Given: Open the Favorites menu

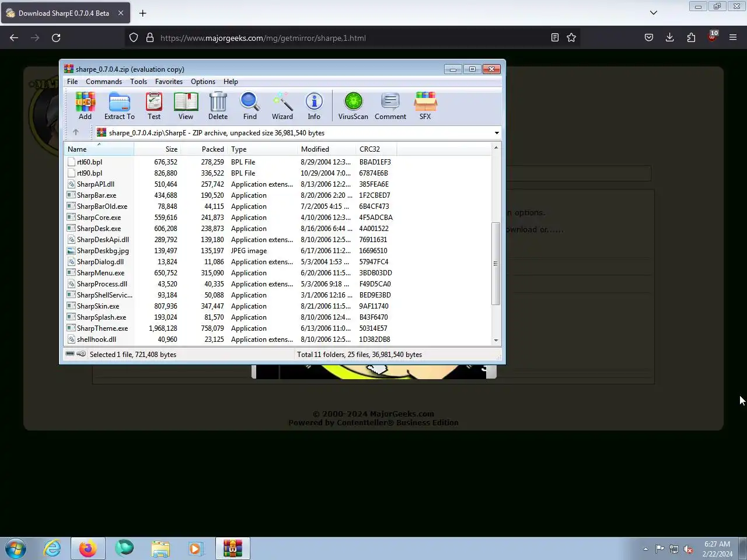Looking at the screenshot, I should tap(169, 82).
